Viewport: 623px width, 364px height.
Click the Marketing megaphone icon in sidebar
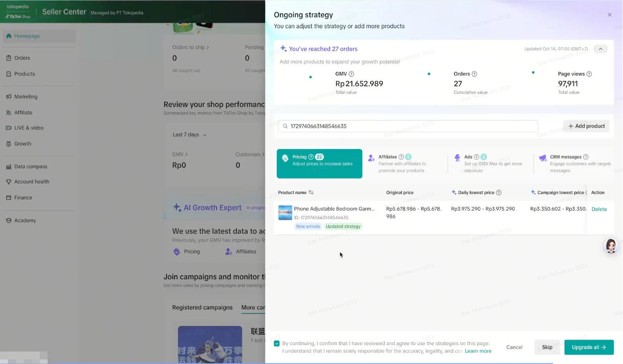(9, 97)
